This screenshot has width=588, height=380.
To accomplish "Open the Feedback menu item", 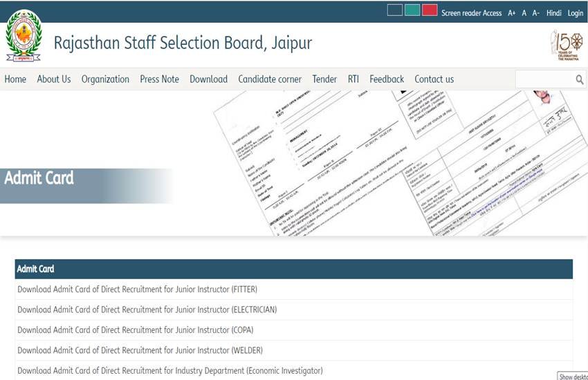I will [387, 79].
